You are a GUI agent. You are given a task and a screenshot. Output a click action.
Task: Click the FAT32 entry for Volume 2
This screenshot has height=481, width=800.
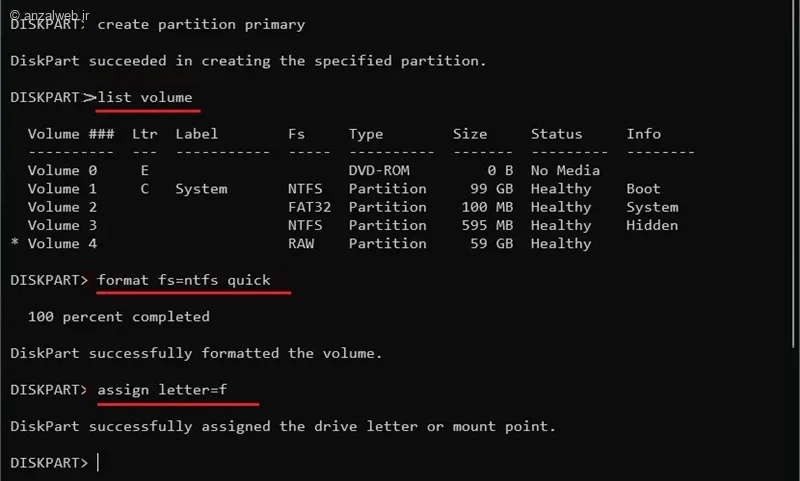(309, 207)
